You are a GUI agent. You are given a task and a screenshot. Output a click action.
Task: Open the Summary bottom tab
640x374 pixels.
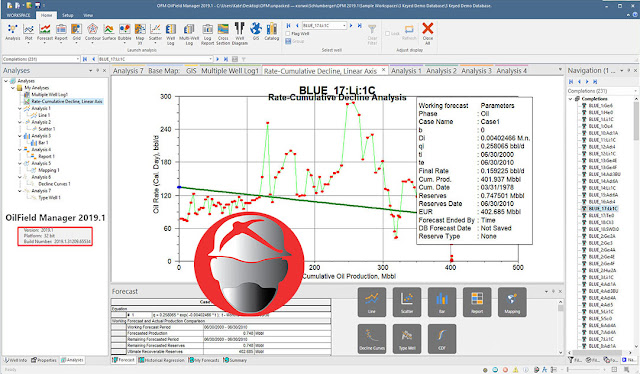[x=235, y=360]
